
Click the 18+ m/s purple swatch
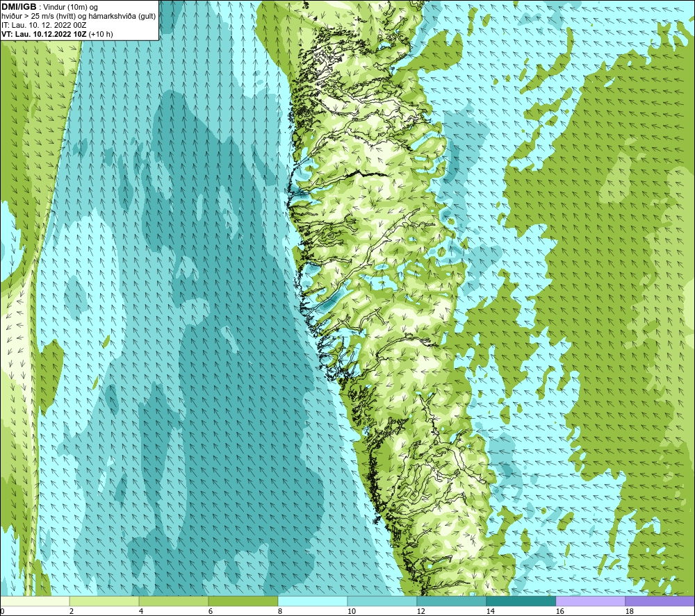point(660,601)
